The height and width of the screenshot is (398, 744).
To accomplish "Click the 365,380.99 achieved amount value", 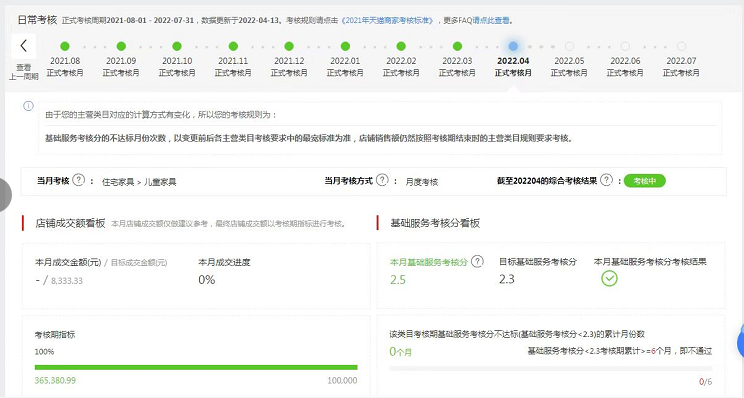I will (55, 380).
